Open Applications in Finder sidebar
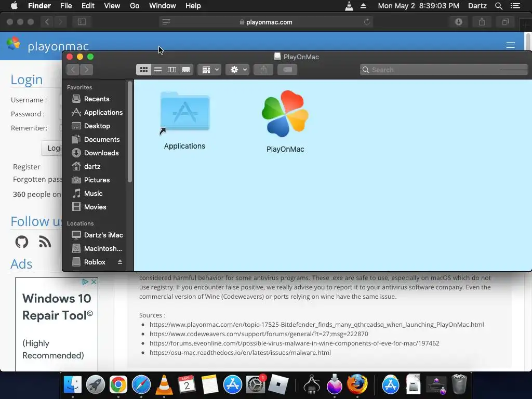 (x=97, y=112)
